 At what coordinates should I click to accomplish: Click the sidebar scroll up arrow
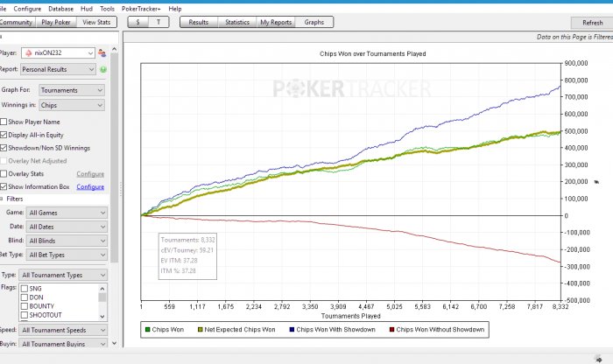[114, 49]
